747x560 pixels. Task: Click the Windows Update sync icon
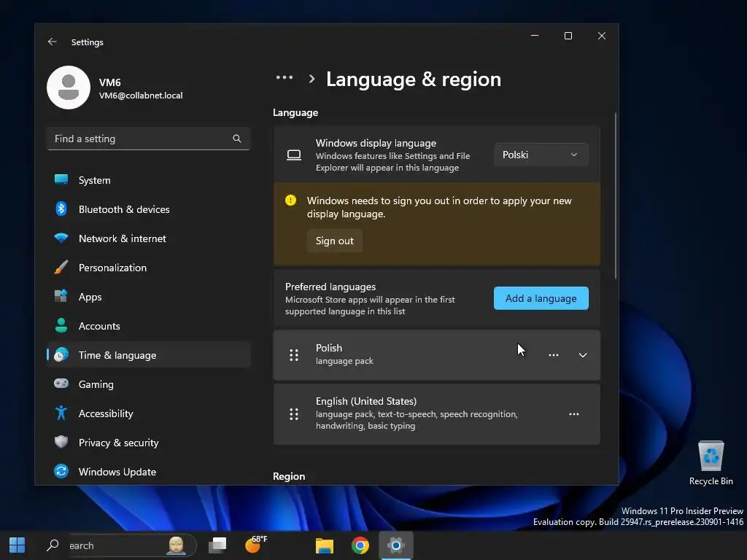(61, 471)
